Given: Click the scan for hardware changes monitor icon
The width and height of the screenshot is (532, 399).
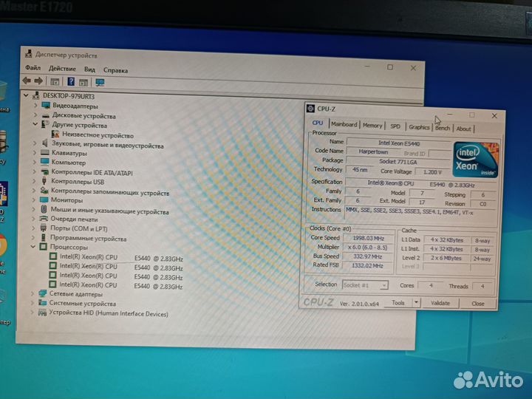Looking at the screenshot, I should [x=100, y=82].
